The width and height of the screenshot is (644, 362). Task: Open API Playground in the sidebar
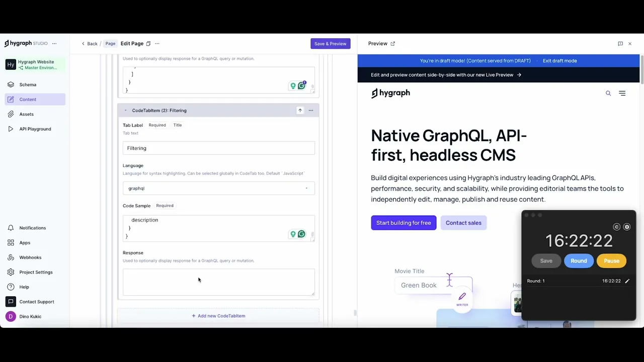click(x=35, y=129)
